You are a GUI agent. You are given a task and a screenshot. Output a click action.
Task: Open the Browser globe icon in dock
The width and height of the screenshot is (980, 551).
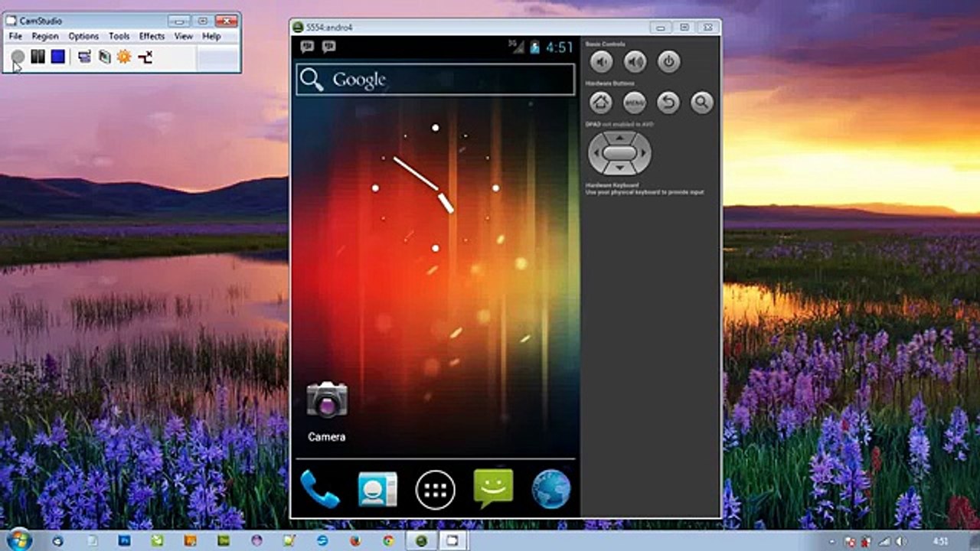point(551,489)
